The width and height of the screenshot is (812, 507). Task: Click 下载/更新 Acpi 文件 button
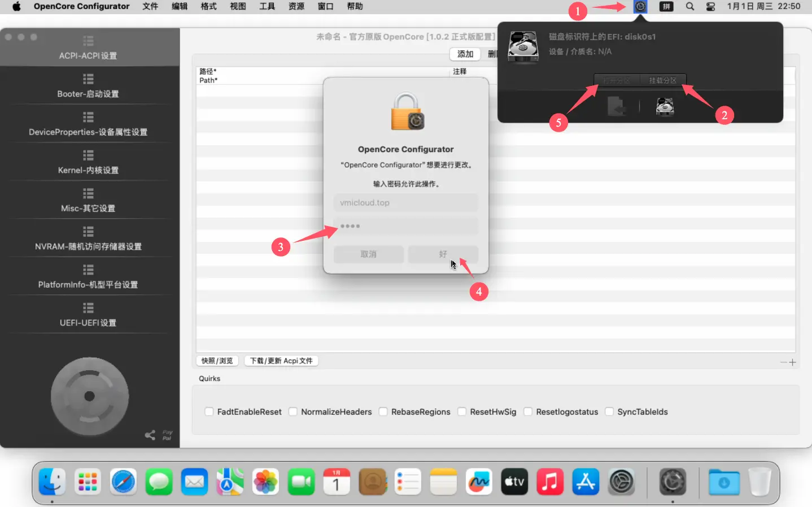281,361
